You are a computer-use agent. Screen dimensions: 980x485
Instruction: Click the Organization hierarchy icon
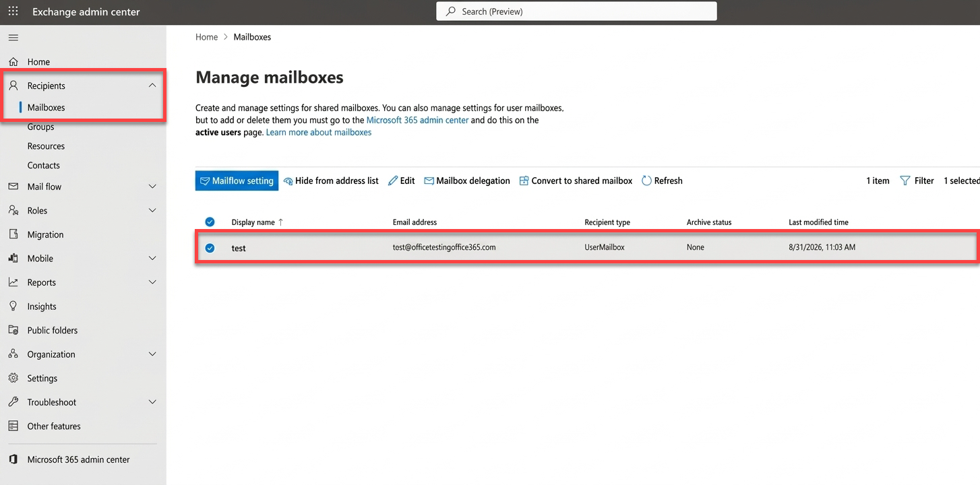click(13, 354)
